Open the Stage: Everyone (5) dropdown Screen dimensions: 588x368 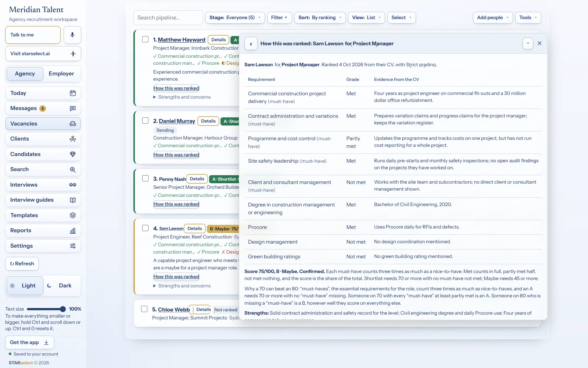[x=235, y=18]
